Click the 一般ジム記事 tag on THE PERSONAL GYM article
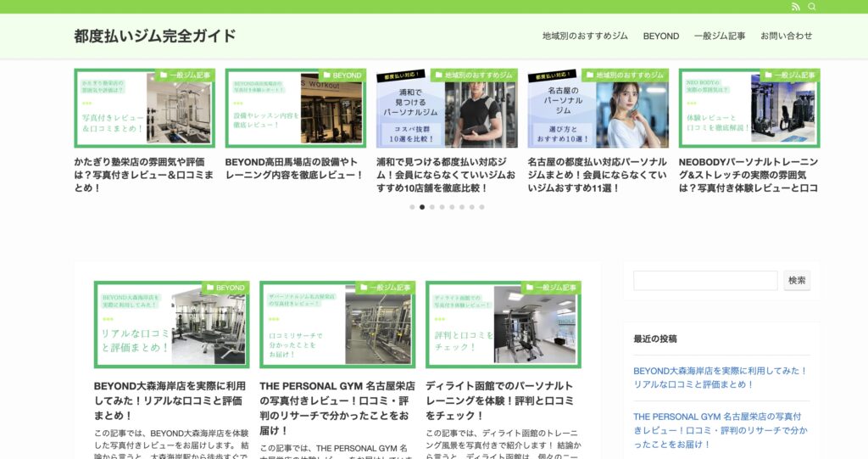868x459 pixels. [x=386, y=288]
